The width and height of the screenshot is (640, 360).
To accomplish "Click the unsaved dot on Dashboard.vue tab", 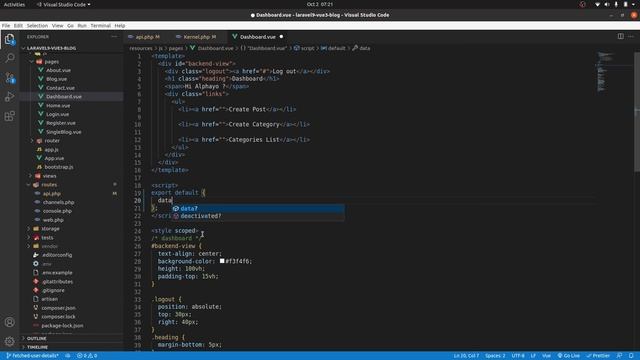I will pos(281,37).
